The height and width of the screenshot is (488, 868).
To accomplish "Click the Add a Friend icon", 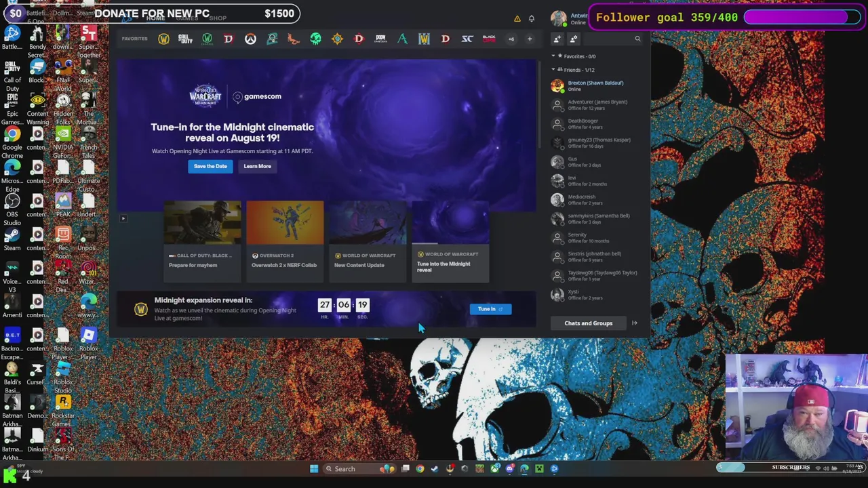I will 557,39.
